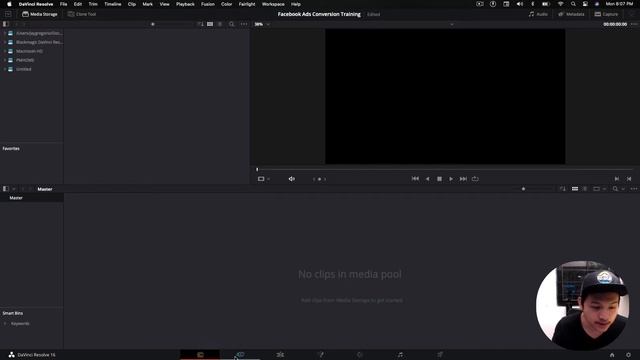This screenshot has width=640, height=360.
Task: Click the viewer jog wheel control
Action: click(x=319, y=179)
